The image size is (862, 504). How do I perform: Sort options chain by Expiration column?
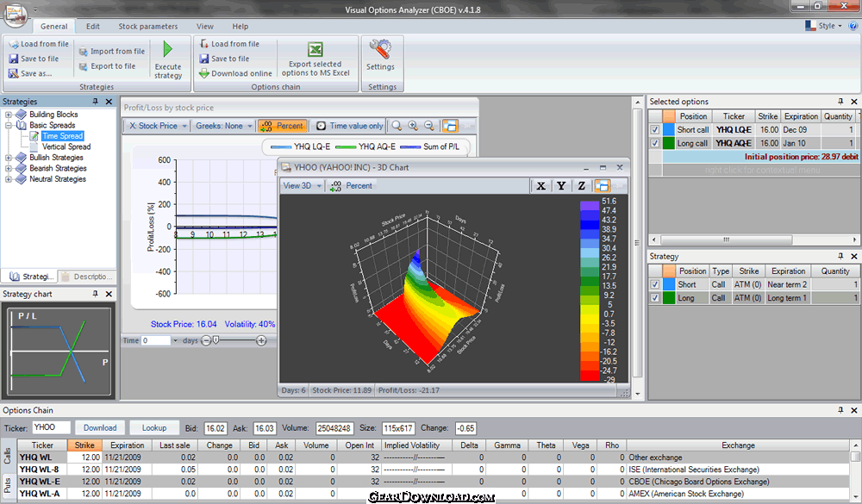coord(127,445)
